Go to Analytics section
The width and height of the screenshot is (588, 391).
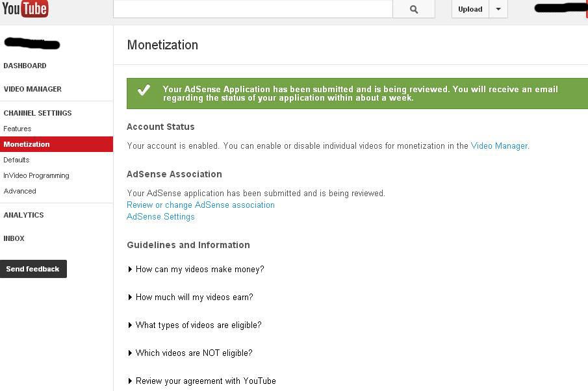coord(23,215)
